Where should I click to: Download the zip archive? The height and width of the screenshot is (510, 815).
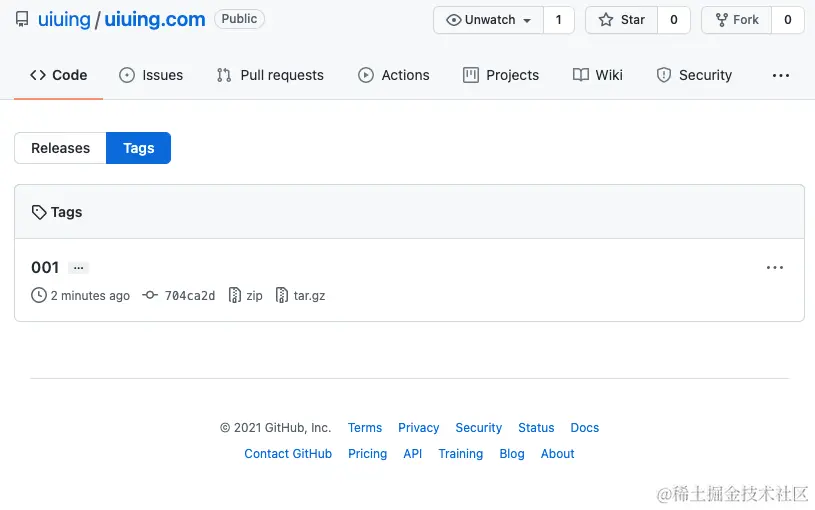(254, 296)
